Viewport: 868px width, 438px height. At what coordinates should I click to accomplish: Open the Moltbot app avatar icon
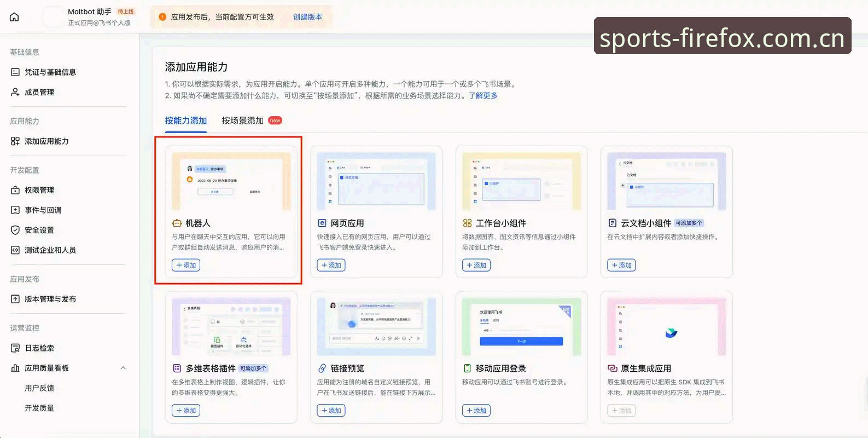(x=53, y=16)
